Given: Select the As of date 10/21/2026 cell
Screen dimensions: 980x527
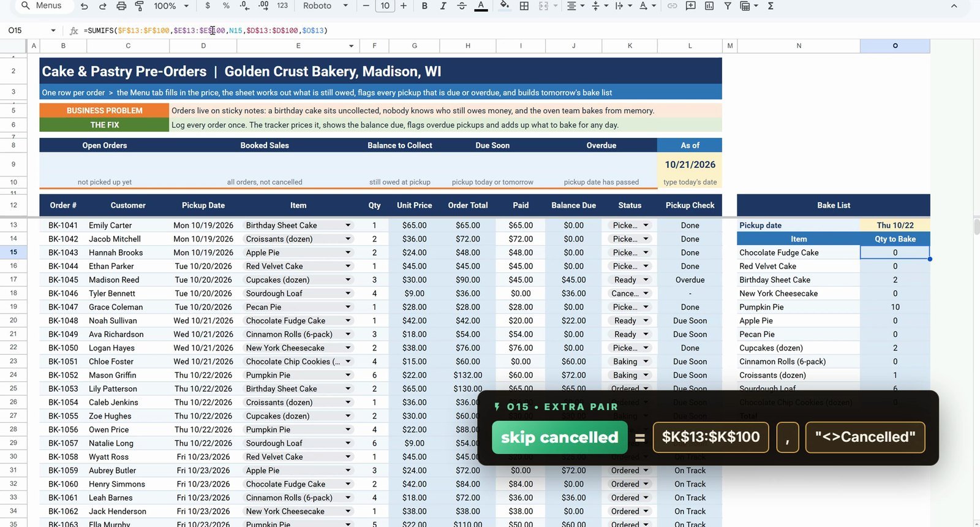Looking at the screenshot, I should (690, 164).
